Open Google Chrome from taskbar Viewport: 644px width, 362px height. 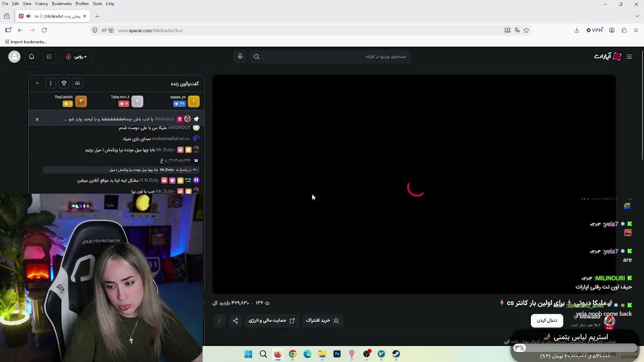pyautogui.click(x=292, y=354)
